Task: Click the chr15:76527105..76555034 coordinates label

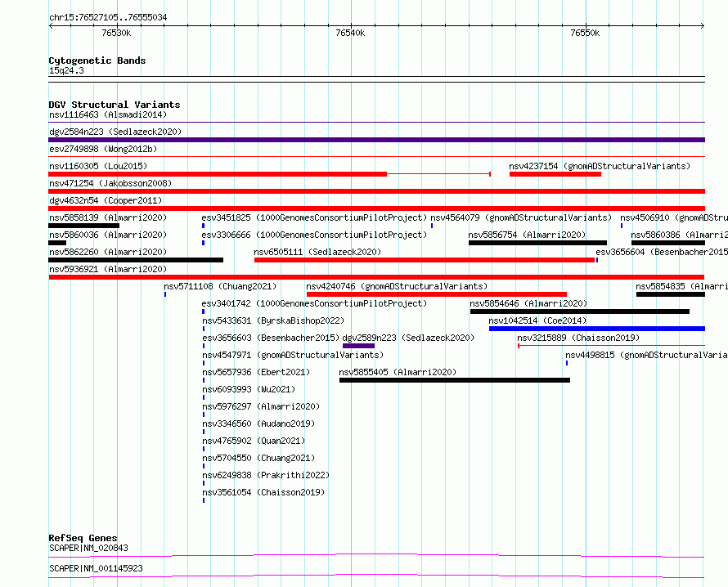Action: (x=108, y=18)
